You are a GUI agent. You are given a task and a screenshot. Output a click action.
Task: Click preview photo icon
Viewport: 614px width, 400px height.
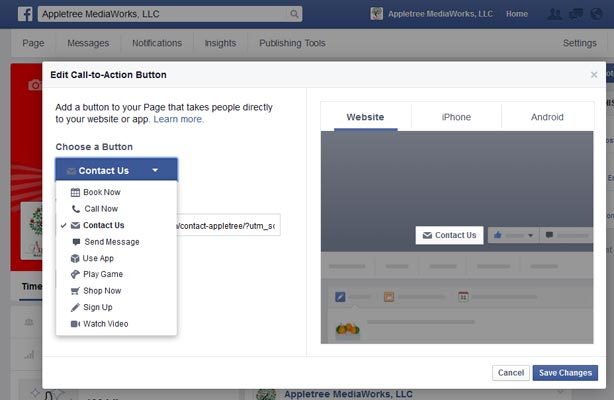389,297
